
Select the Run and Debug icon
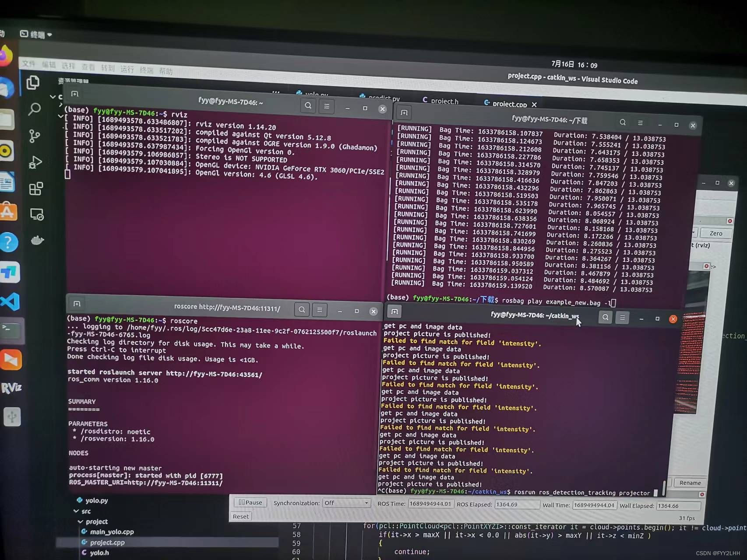[35, 162]
